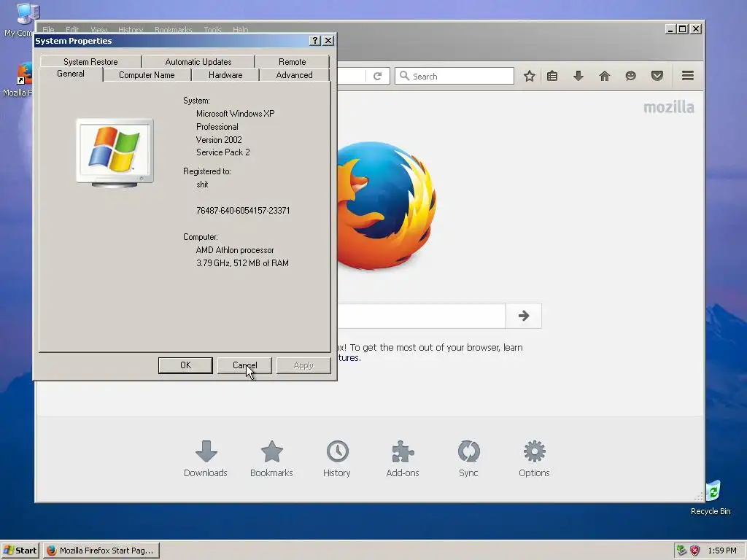
Task: Click 'Microsoft Windows XP' text
Action: (x=236, y=114)
